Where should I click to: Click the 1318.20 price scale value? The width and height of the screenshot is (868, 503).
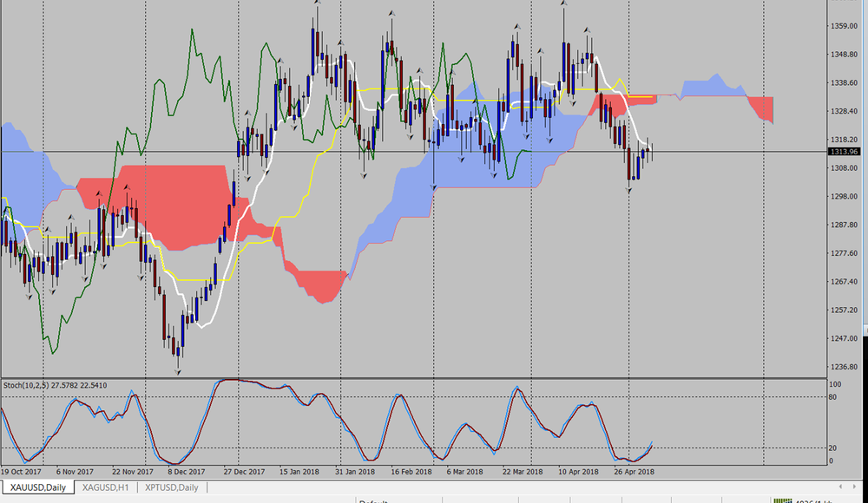pyautogui.click(x=844, y=140)
